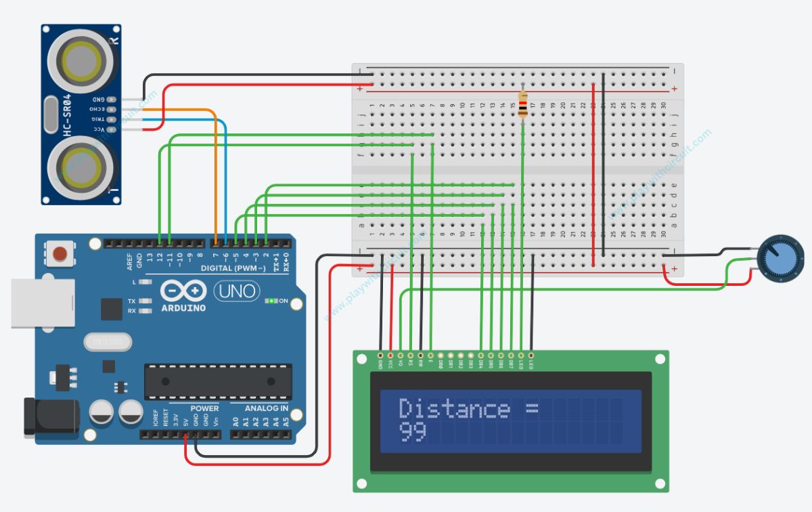Image resolution: width=812 pixels, height=512 pixels.
Task: Click the VCC pin of the HC-SR04
Action: click(x=111, y=129)
